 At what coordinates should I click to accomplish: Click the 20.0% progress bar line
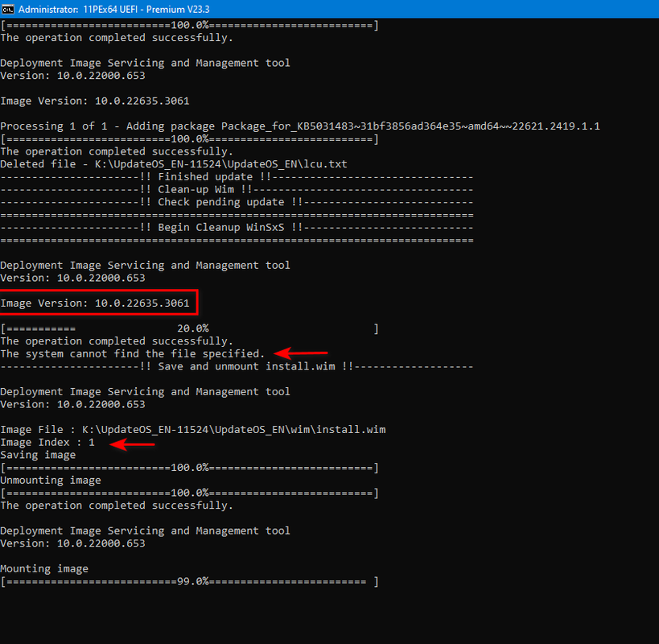tap(190, 328)
